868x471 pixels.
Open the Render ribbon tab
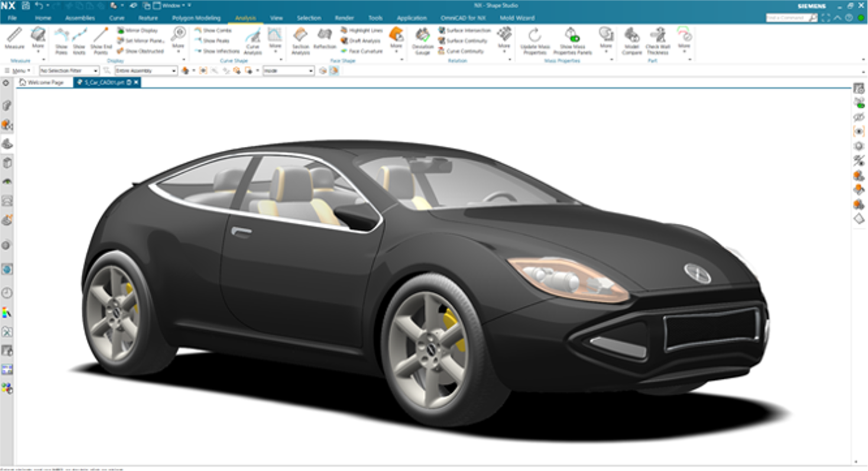coord(344,18)
